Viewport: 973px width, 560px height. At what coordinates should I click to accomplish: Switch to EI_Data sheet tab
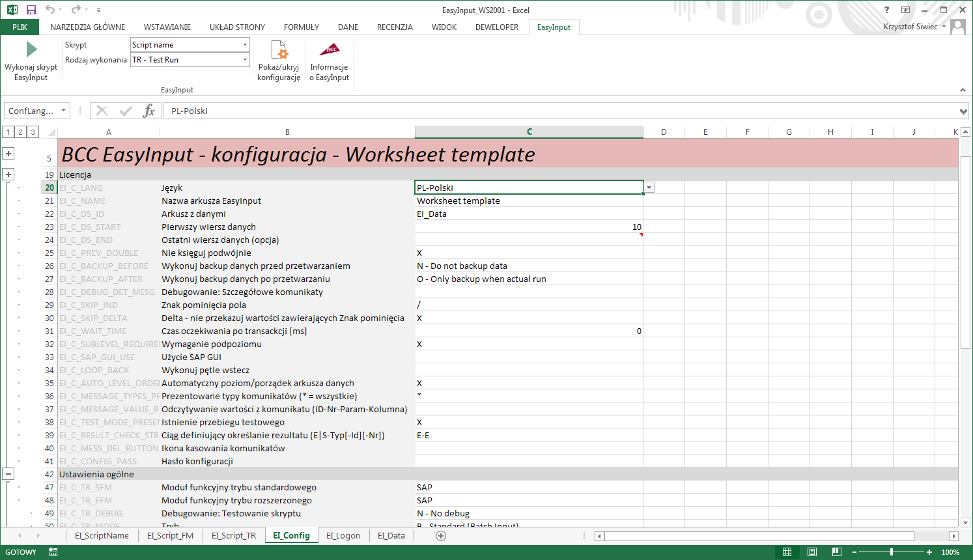click(x=391, y=536)
